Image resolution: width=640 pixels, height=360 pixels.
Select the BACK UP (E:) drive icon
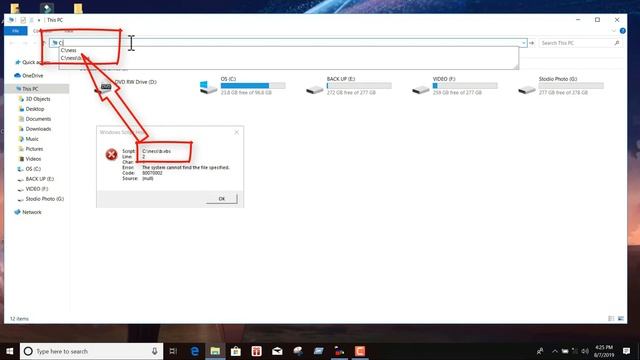pos(315,88)
